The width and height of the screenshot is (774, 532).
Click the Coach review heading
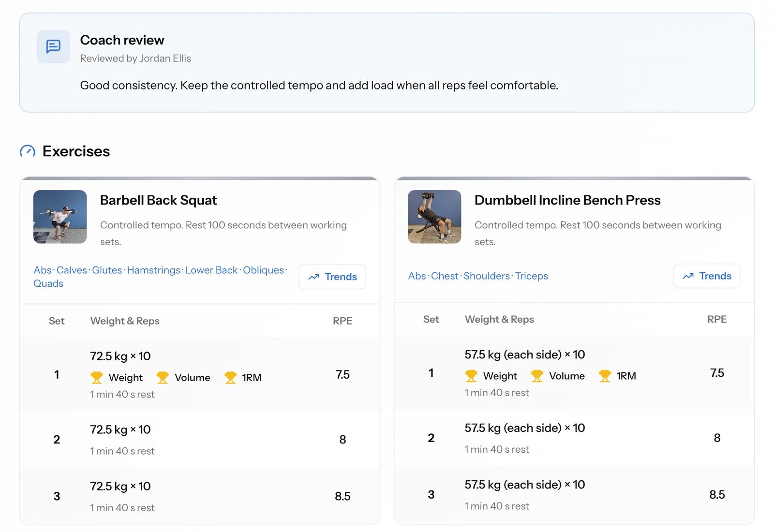(122, 40)
